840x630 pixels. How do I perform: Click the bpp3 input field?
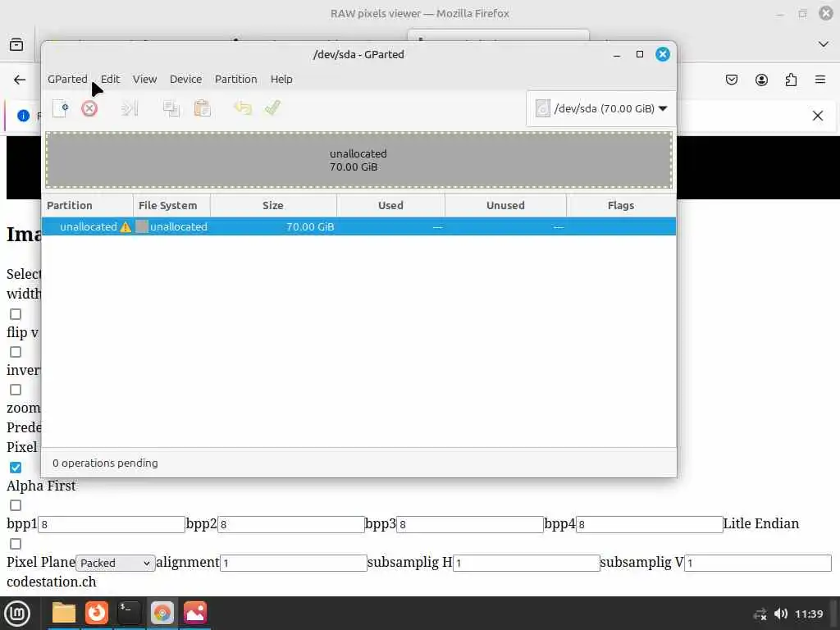pyautogui.click(x=470, y=524)
